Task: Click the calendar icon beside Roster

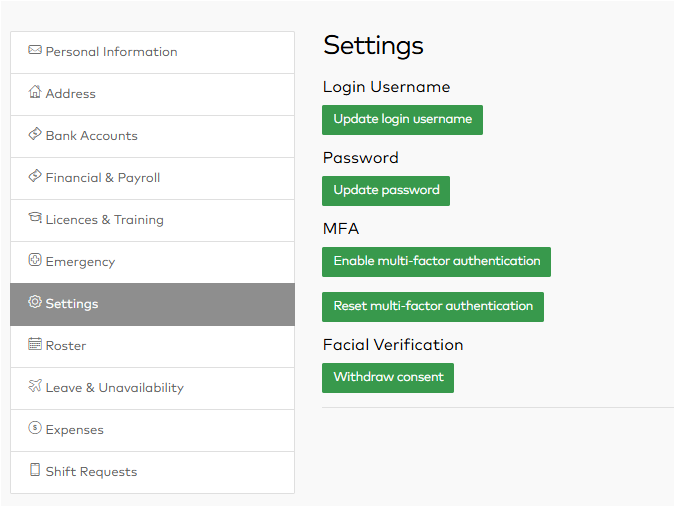Action: (35, 344)
